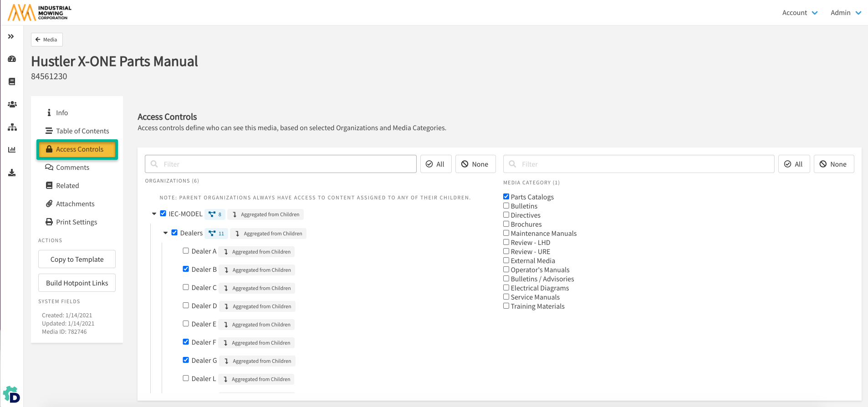The width and height of the screenshot is (868, 407).
Task: Enable the Dealer A checkbox
Action: coord(186,251)
